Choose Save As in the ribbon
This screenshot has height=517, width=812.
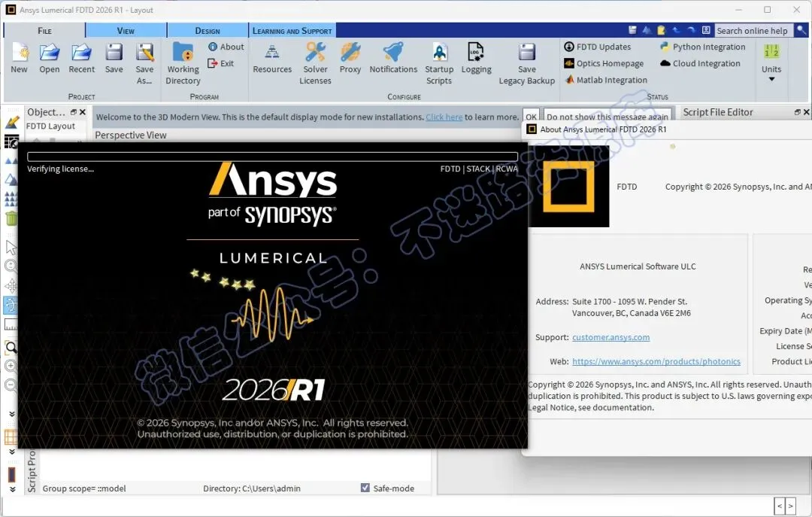(144, 63)
